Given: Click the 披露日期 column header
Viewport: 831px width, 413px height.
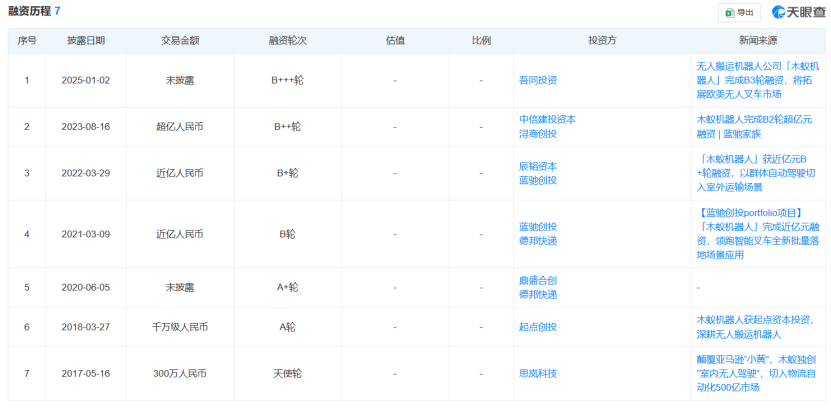Looking at the screenshot, I should 86,41.
